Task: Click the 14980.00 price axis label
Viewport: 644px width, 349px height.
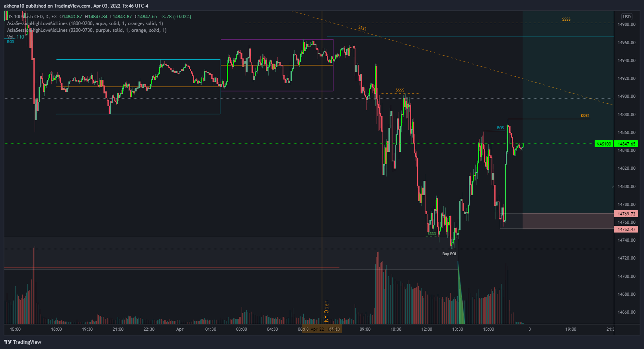Action: (x=626, y=24)
